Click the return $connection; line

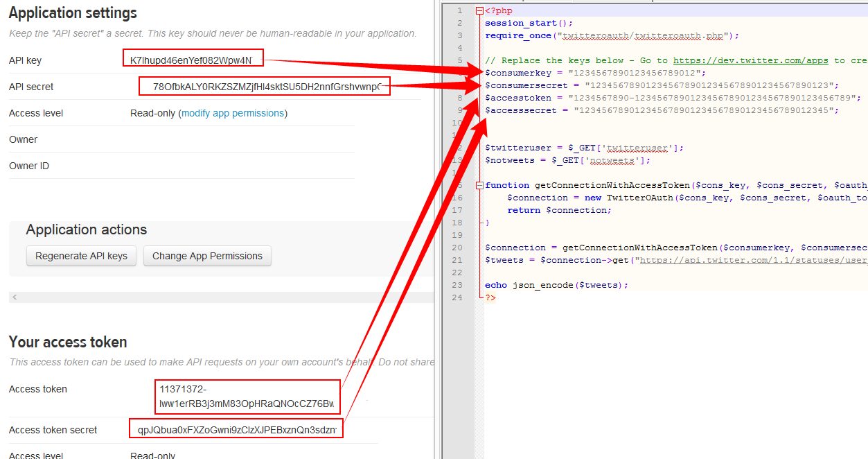tap(560, 210)
